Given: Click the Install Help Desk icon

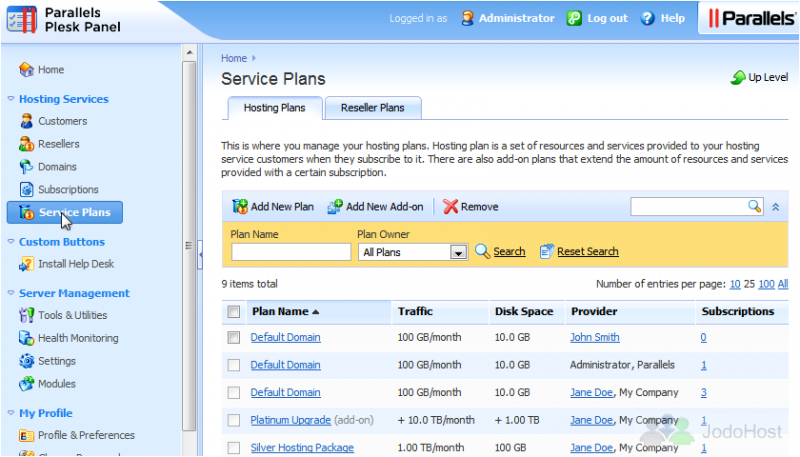Looking at the screenshot, I should tap(26, 264).
